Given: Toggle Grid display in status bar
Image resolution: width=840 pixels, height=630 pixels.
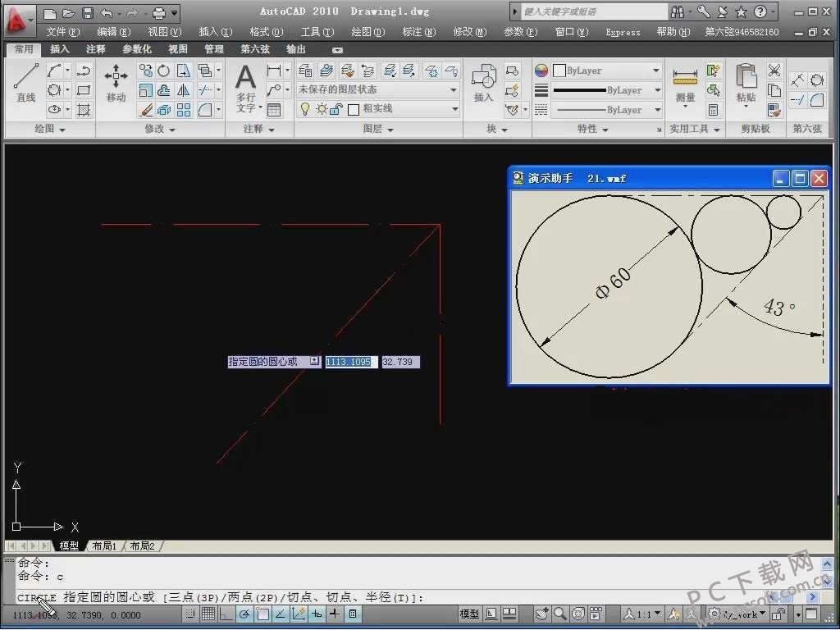Looking at the screenshot, I should click(x=208, y=614).
